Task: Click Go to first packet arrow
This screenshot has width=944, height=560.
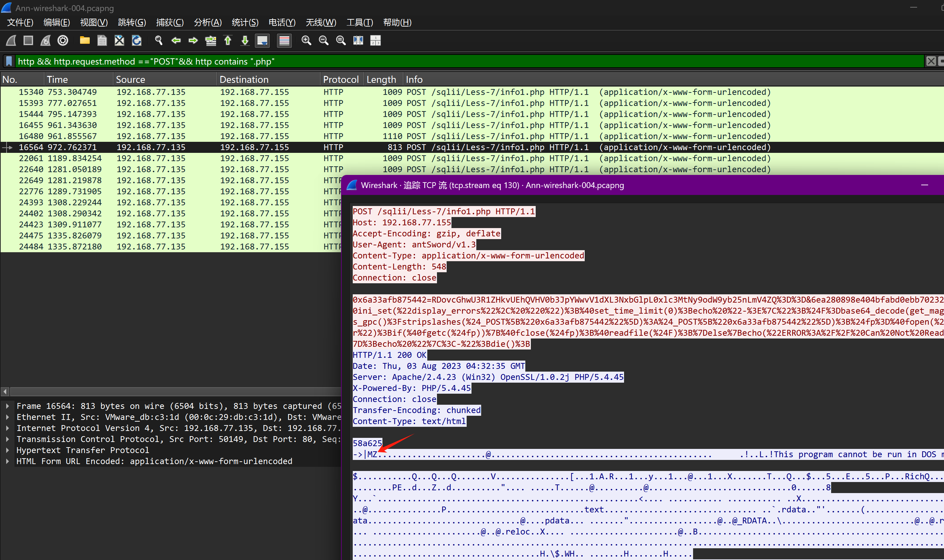Action: pyautogui.click(x=227, y=40)
